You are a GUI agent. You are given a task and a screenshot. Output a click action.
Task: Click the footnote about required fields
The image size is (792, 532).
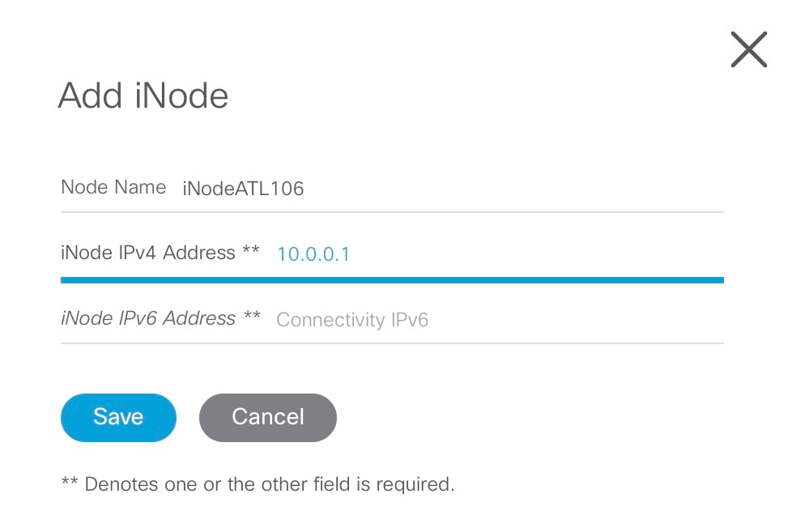coord(258,484)
